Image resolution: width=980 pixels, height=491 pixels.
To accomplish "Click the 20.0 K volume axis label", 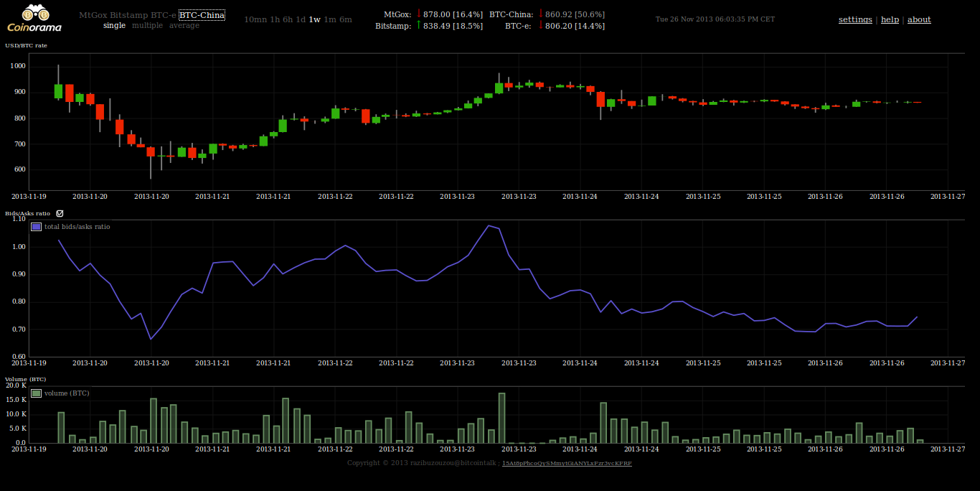I will tap(16, 385).
